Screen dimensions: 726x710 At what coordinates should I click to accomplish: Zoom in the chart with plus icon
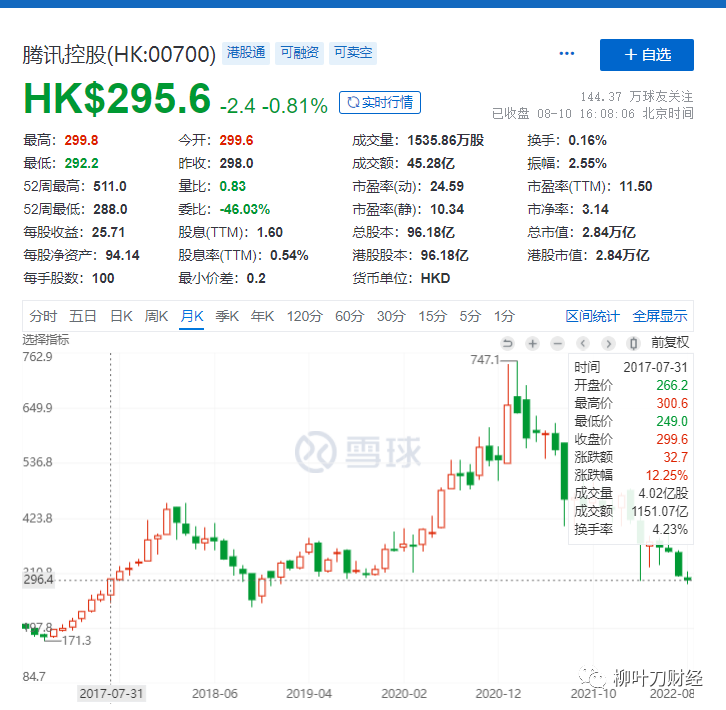coord(532,343)
